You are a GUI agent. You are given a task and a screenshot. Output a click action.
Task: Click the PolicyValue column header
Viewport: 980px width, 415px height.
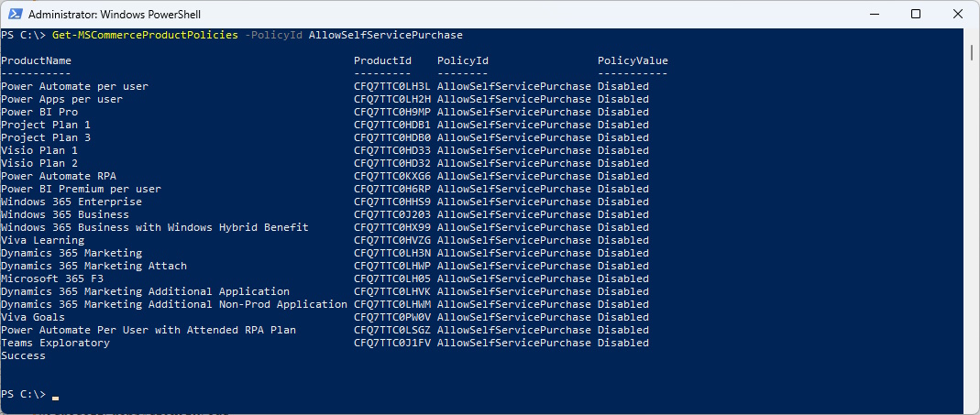(x=633, y=60)
